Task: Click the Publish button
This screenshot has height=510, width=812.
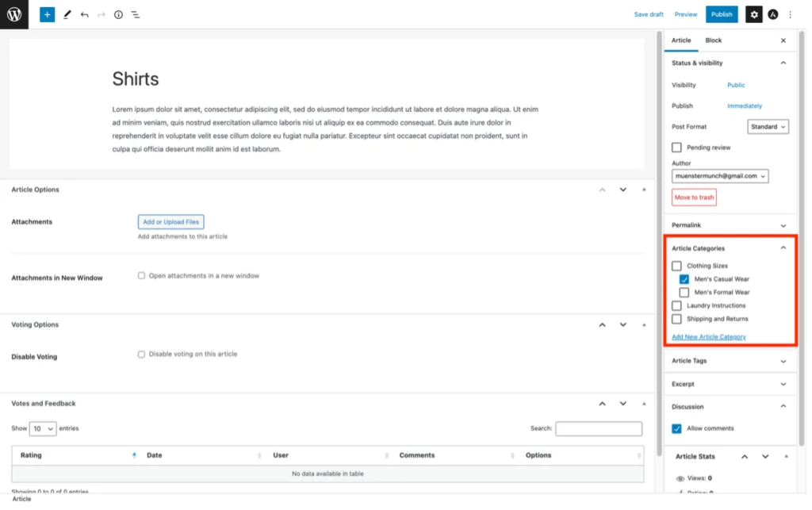Action: click(722, 14)
